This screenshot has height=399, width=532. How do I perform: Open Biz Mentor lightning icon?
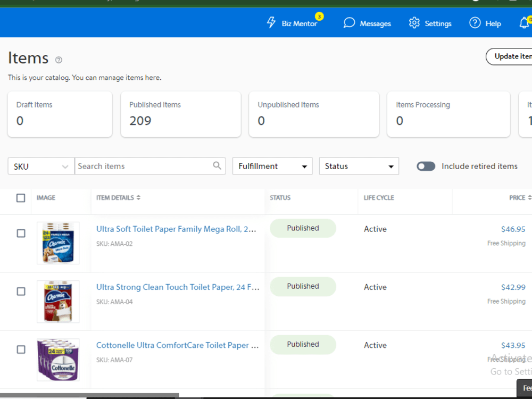(x=271, y=23)
